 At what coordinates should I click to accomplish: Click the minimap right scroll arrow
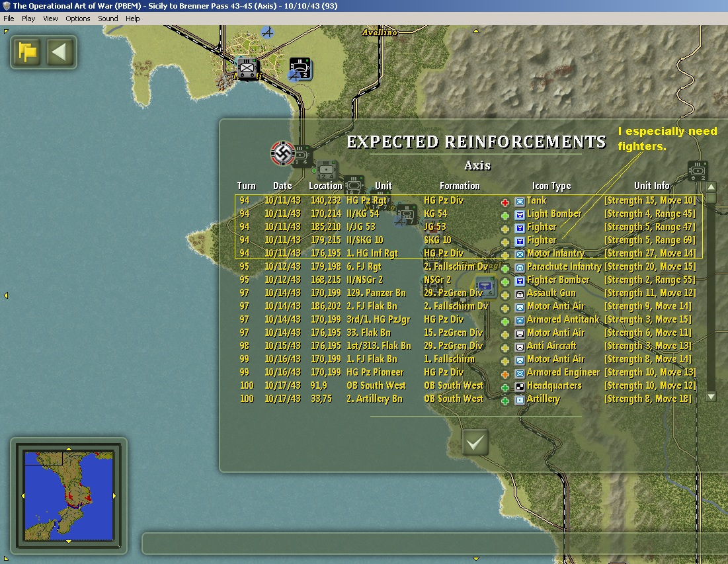[x=114, y=496]
